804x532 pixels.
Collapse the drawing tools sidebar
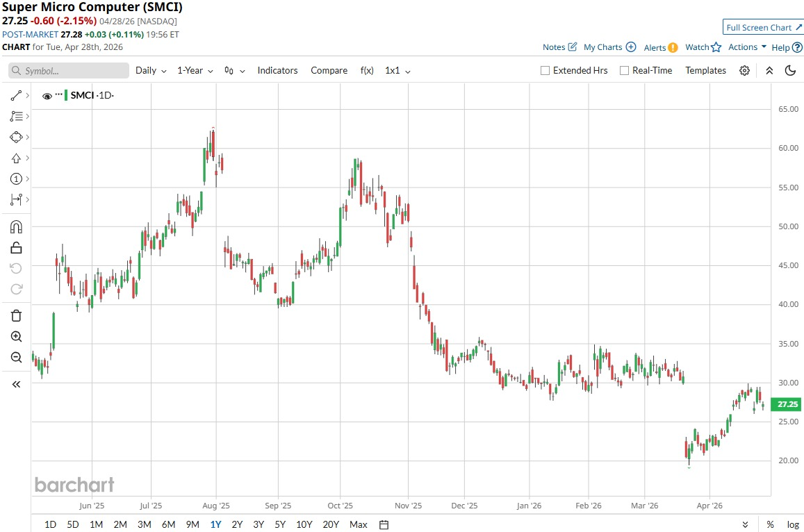click(x=16, y=384)
